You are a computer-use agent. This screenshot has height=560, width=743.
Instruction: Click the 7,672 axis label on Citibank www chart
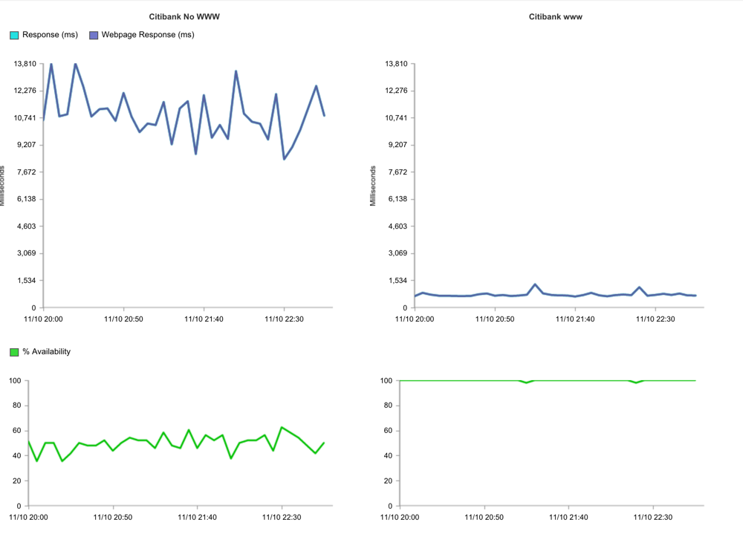[x=398, y=172]
